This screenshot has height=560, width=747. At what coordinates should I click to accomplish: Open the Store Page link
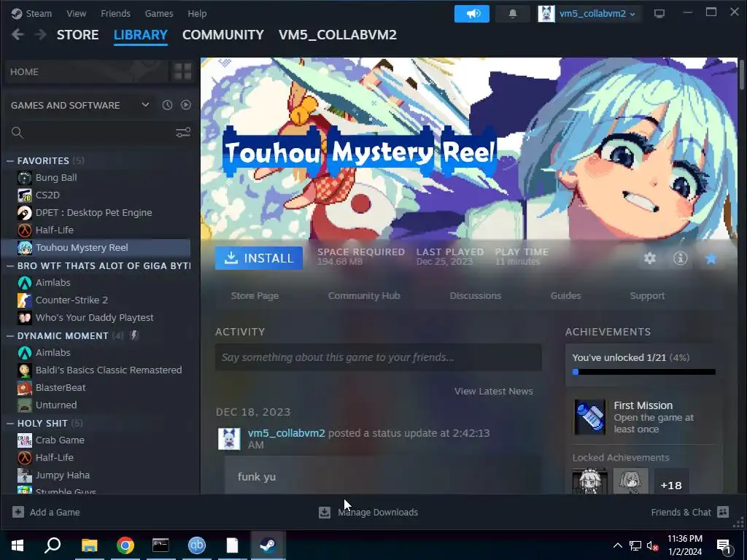click(x=255, y=296)
